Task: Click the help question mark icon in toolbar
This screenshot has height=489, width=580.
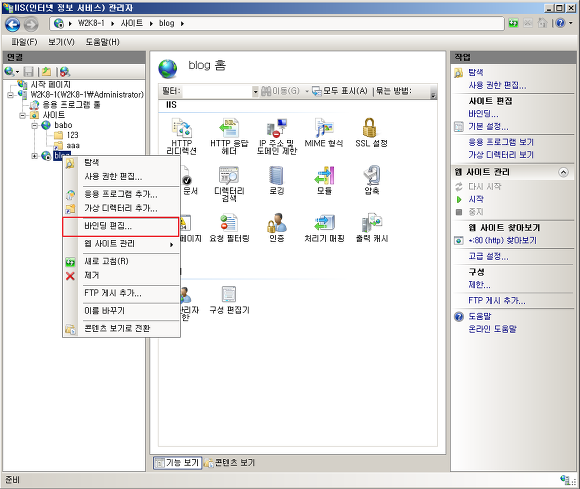Action: (560, 23)
